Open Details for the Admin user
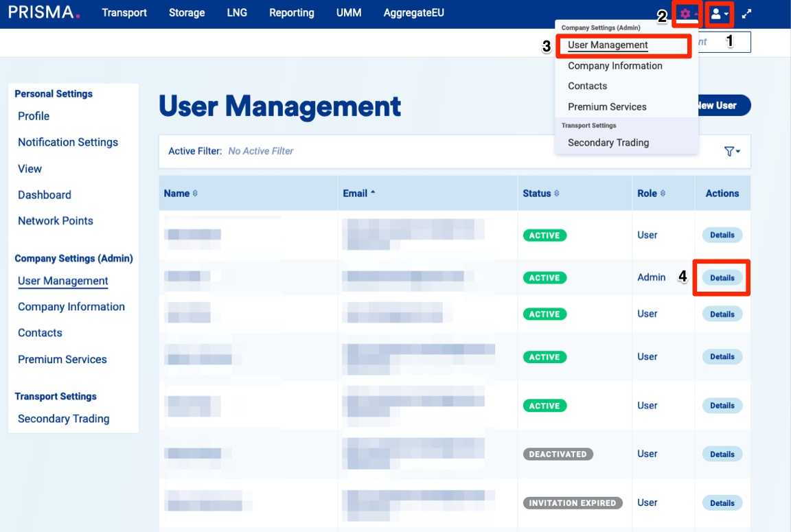The height and width of the screenshot is (532, 791). click(x=722, y=278)
